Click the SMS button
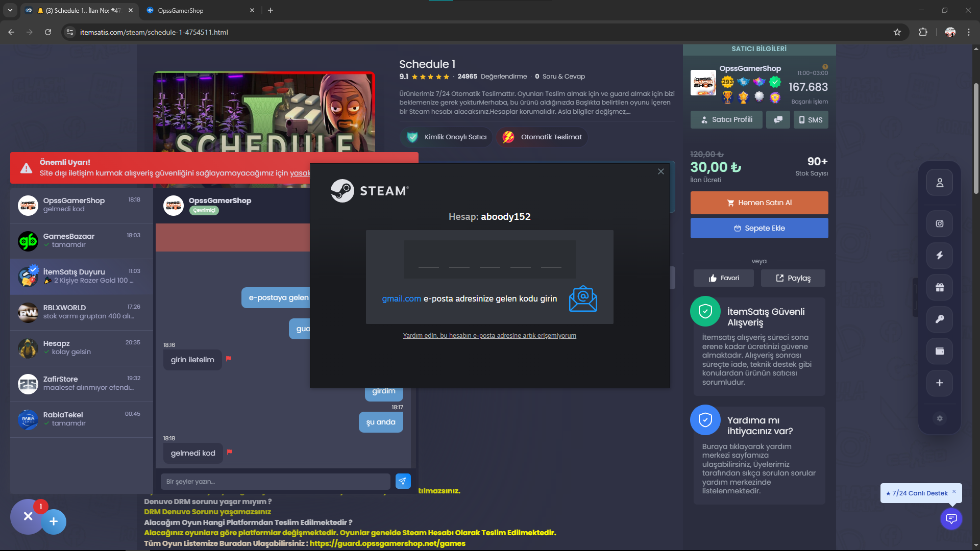The image size is (980, 551). pyautogui.click(x=811, y=120)
